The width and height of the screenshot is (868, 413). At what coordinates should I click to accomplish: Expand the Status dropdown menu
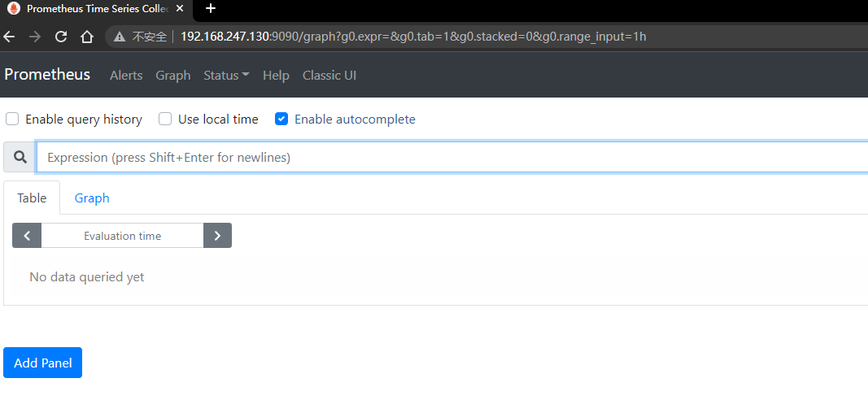click(226, 75)
